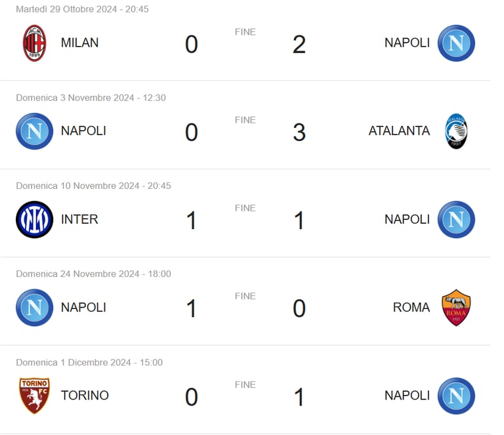Select the ROMA team name
This screenshot has height=435, width=504.
411,307
